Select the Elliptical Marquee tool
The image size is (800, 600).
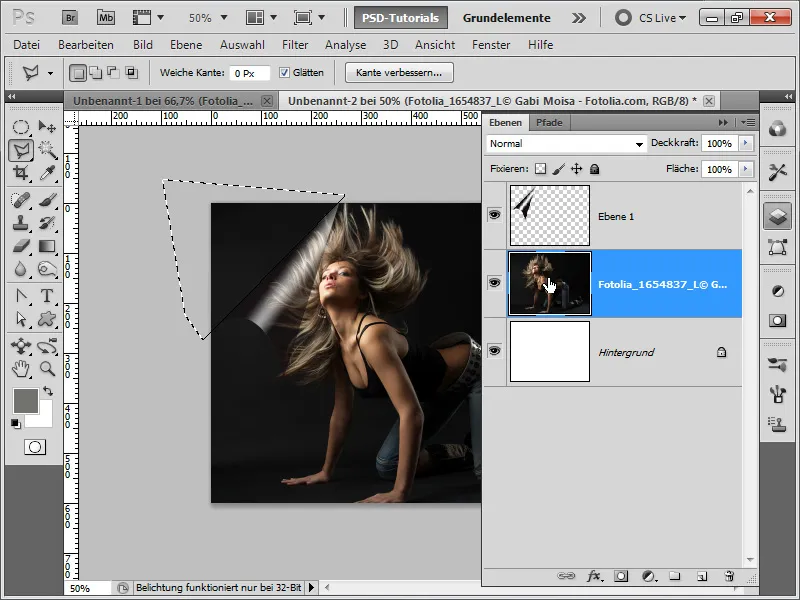pos(20,127)
